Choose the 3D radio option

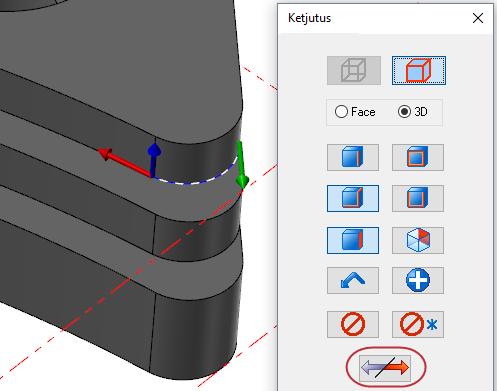coord(413,112)
